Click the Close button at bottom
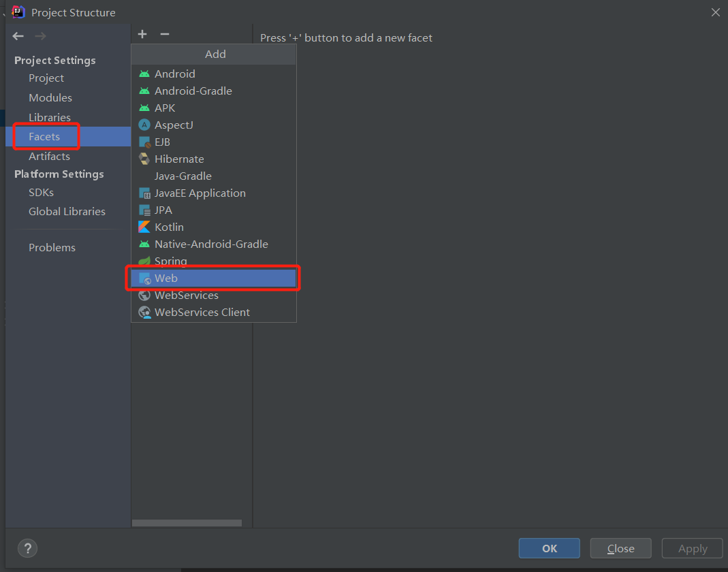728x572 pixels. tap(621, 548)
